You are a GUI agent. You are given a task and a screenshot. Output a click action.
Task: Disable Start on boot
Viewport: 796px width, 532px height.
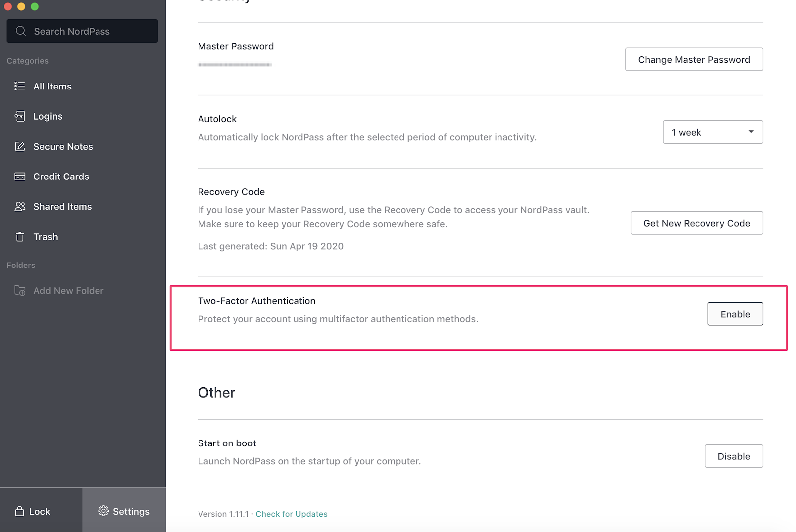click(x=734, y=456)
